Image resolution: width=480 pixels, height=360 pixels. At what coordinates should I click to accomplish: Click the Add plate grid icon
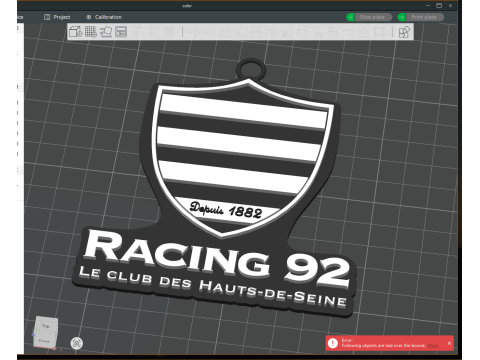pos(91,32)
